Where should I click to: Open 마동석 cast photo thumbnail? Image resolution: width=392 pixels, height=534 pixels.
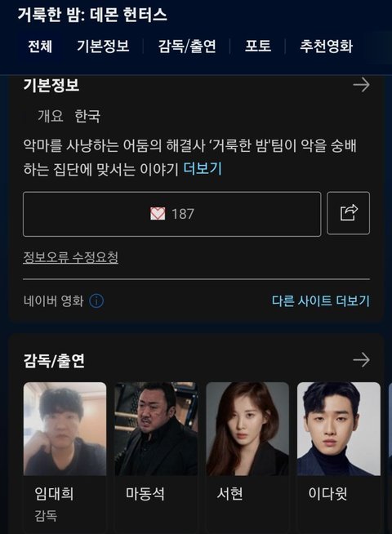[156, 429]
